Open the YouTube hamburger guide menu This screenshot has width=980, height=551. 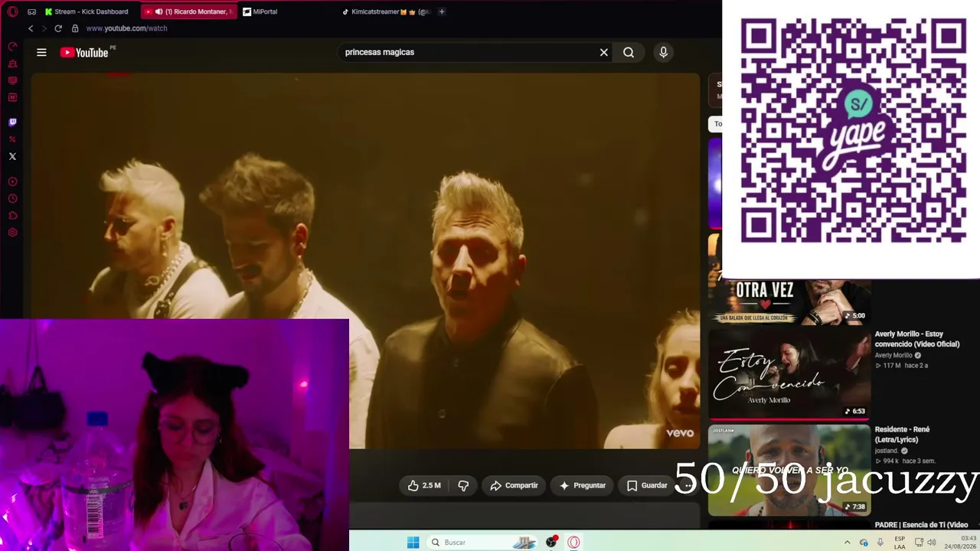(41, 52)
